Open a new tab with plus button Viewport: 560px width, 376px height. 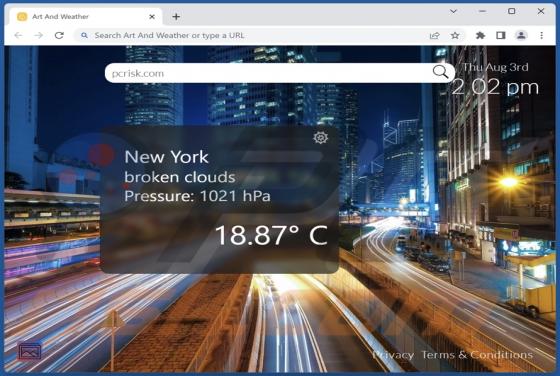(x=176, y=16)
